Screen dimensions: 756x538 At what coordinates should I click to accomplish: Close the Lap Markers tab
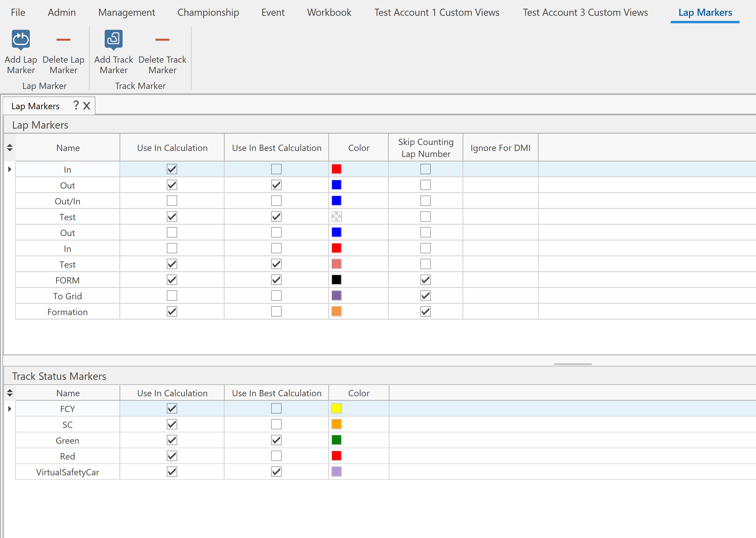pos(87,106)
